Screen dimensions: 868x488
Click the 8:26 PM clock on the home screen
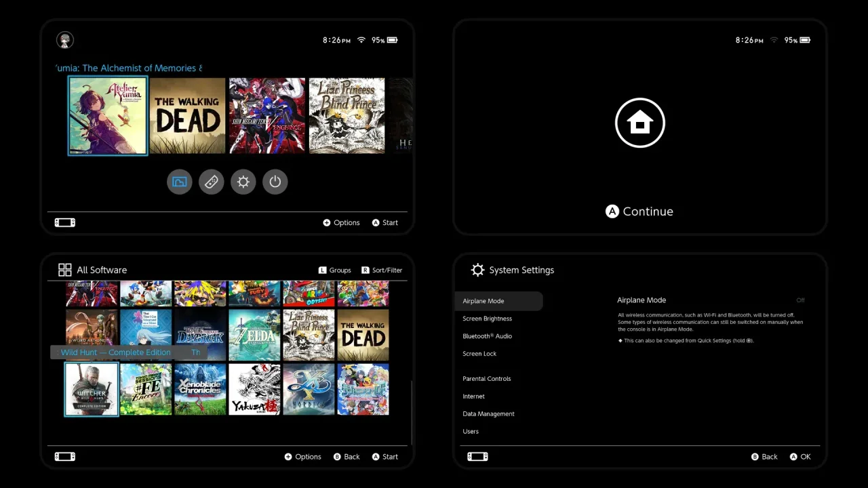(x=336, y=40)
